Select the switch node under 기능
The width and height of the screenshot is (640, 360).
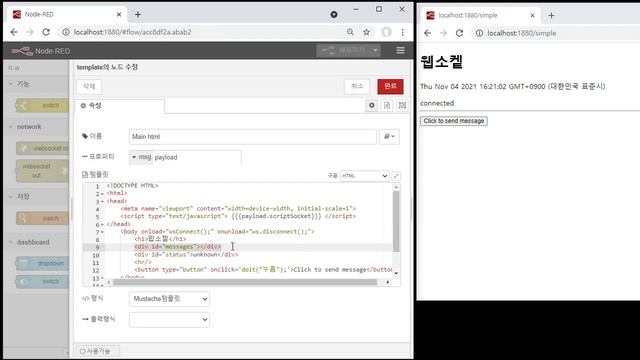(42, 105)
